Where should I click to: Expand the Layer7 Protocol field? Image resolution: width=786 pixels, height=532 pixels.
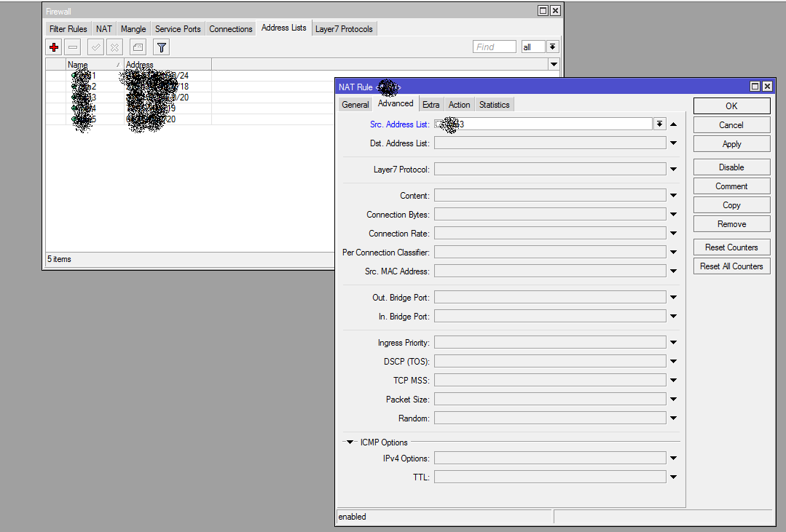pyautogui.click(x=674, y=170)
